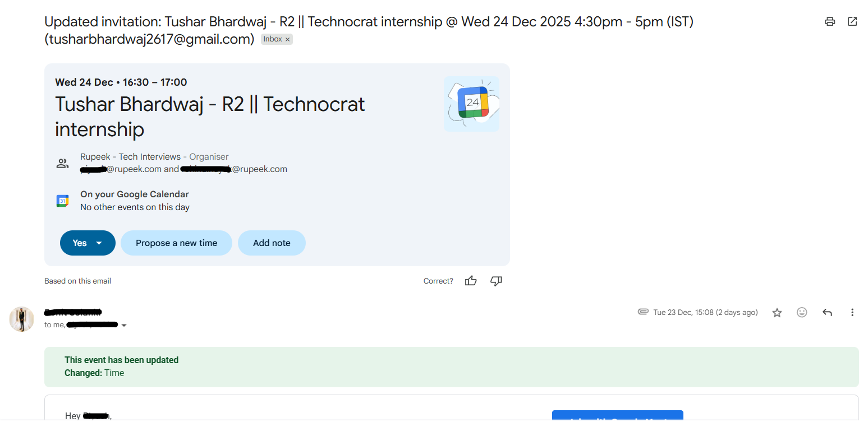
Task: Click the Add note button
Action: [x=272, y=243]
